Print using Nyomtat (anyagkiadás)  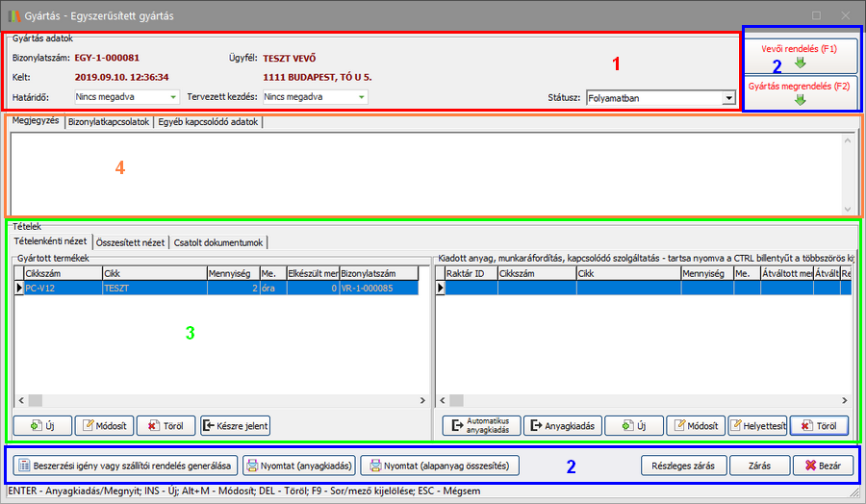click(299, 466)
